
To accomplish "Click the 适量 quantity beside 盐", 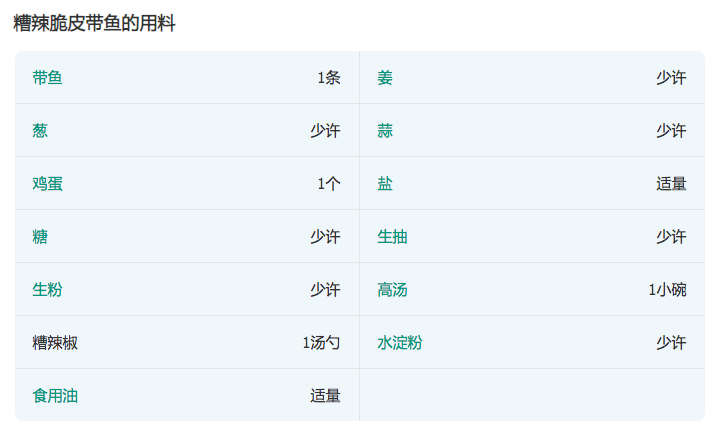I will pos(671,184).
